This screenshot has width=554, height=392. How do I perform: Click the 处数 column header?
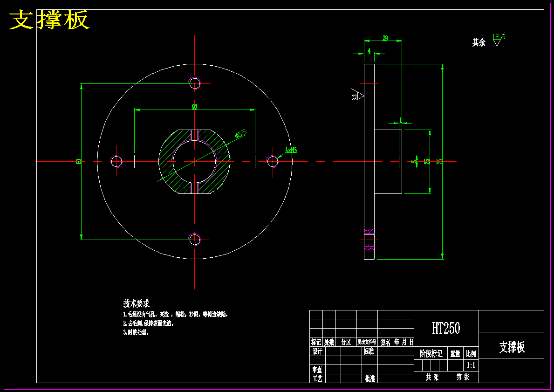click(x=329, y=342)
